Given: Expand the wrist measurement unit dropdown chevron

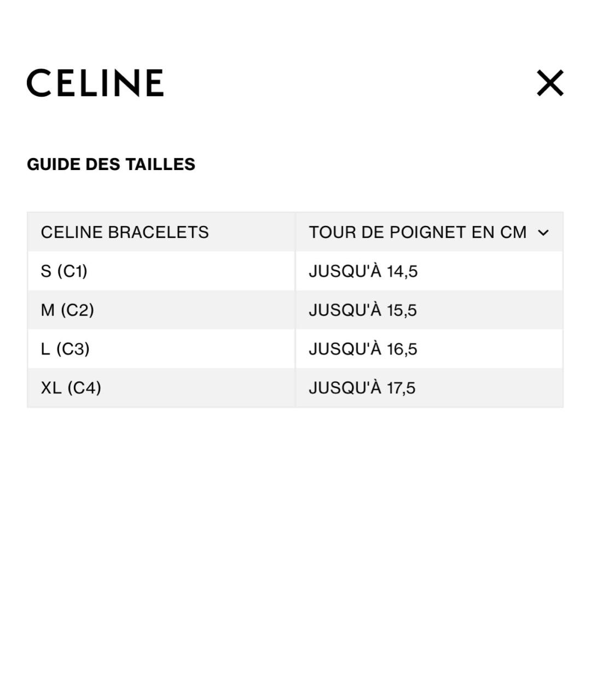Looking at the screenshot, I should point(543,232).
